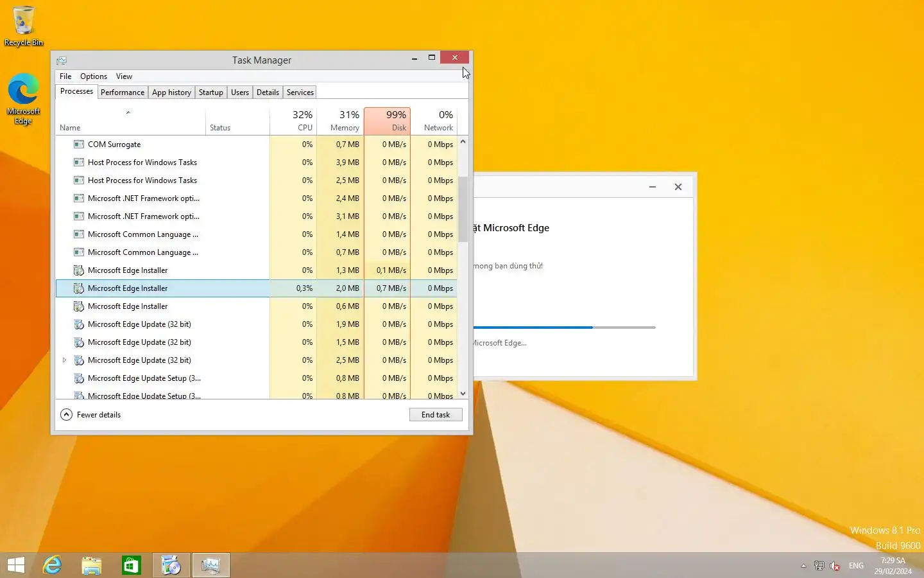Open the network icon in system tray
Viewport: 924px width, 578px height.
click(x=819, y=566)
